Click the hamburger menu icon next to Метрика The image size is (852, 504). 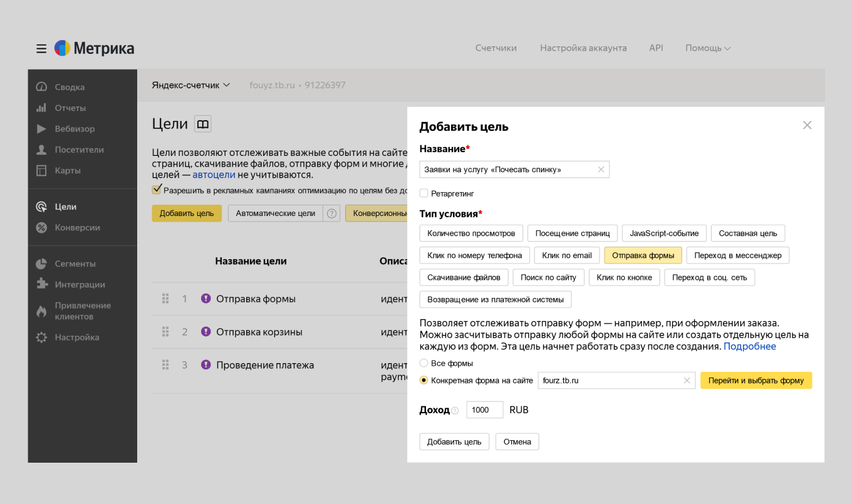click(x=41, y=48)
